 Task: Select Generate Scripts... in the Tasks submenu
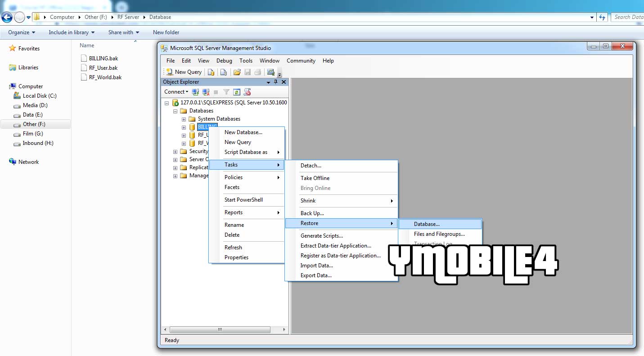tap(342, 236)
